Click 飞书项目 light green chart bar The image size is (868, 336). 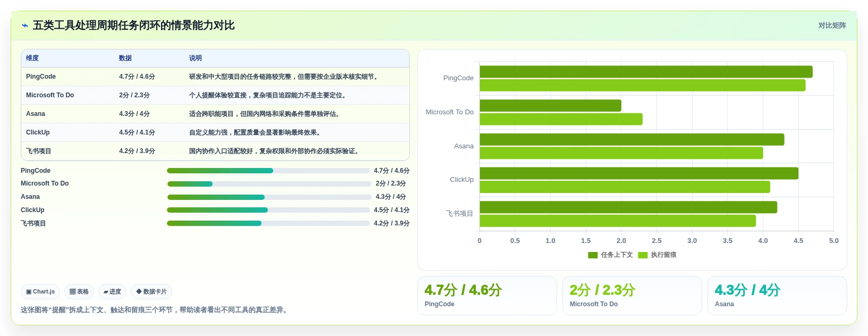click(618, 221)
